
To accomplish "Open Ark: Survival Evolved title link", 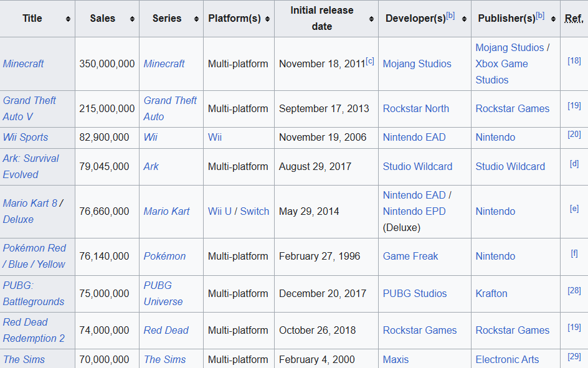I will tap(31, 166).
